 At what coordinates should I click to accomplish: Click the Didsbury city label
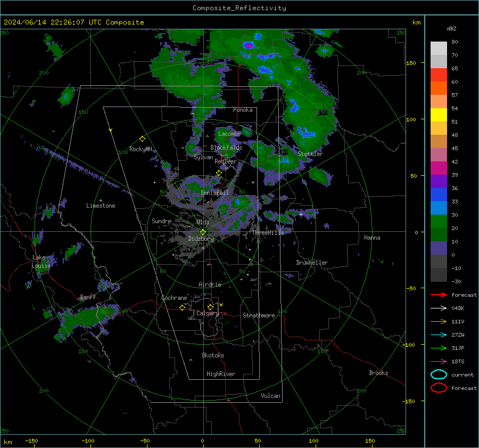point(201,239)
